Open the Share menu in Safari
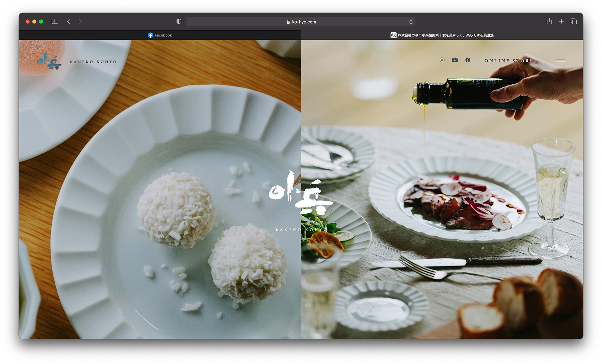602x364 pixels. 549,21
